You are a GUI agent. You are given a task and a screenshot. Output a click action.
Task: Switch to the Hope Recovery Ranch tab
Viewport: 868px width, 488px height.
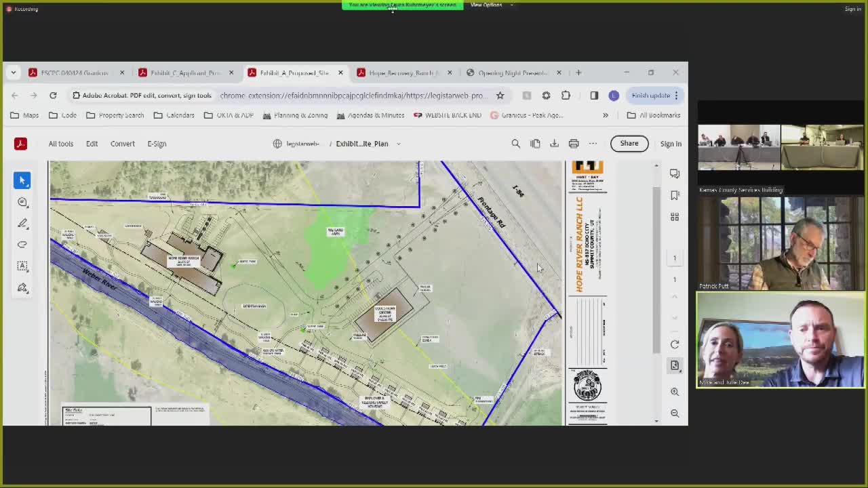404,73
